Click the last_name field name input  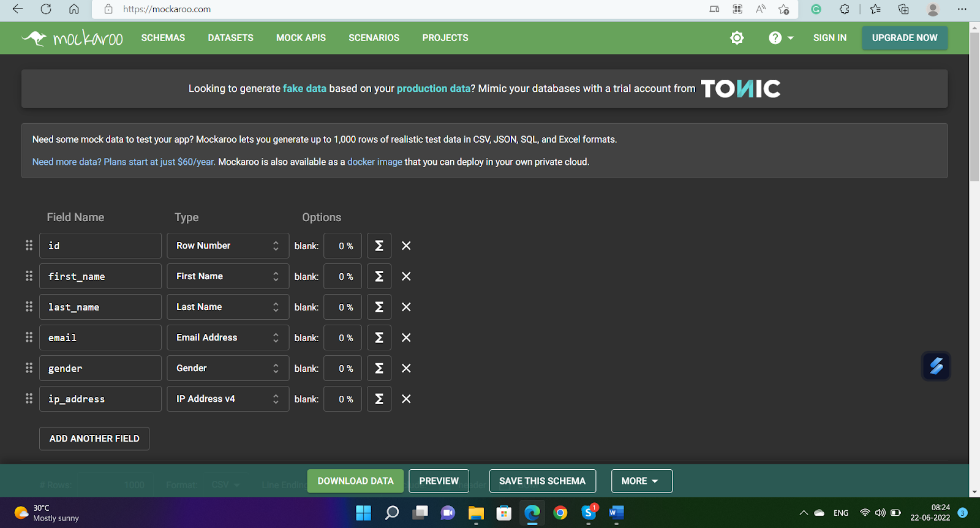pos(100,307)
